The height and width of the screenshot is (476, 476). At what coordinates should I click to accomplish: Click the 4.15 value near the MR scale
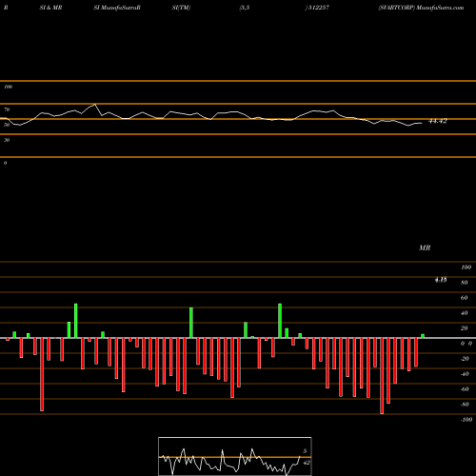[441, 280]
